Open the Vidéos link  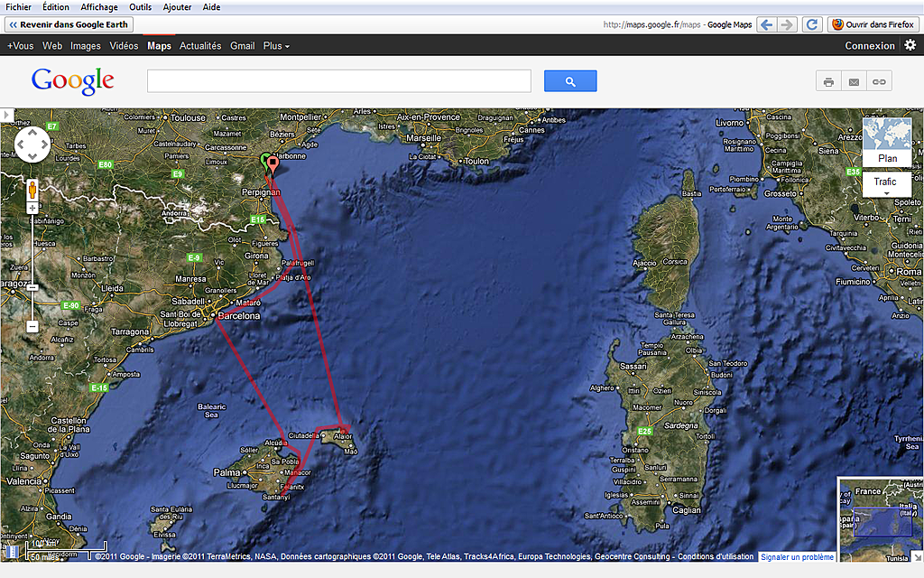coord(124,45)
